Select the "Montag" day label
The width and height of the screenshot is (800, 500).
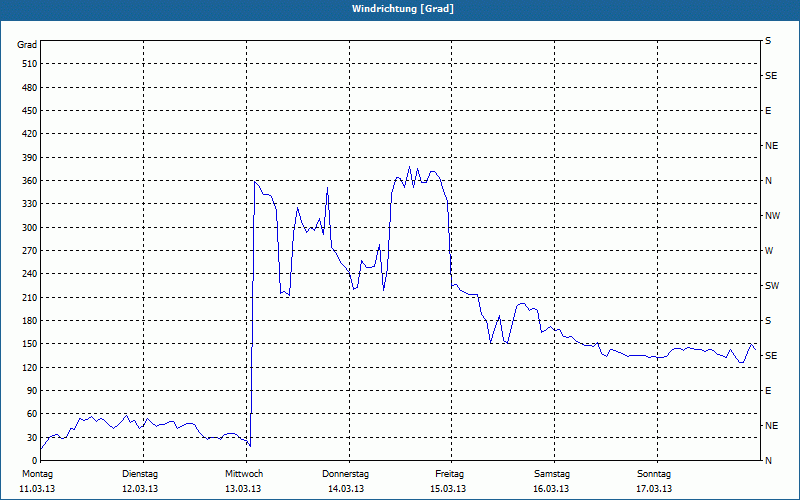click(x=37, y=474)
